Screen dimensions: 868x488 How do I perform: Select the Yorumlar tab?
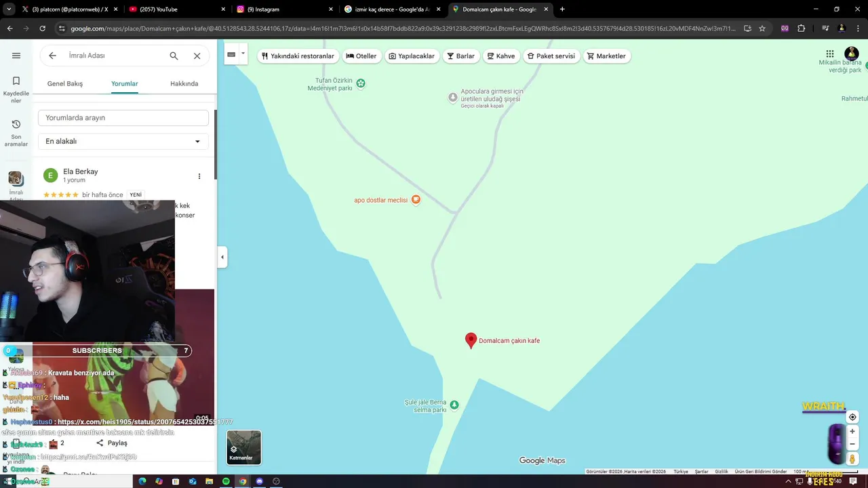pos(125,83)
